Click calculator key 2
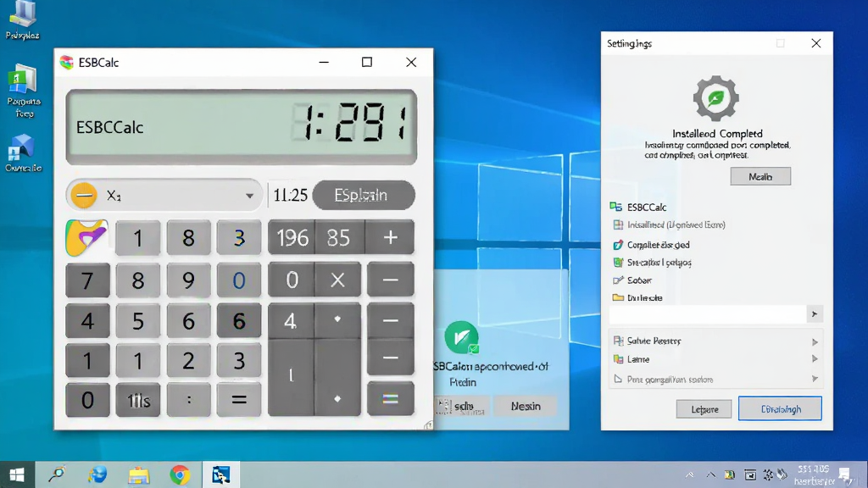Viewport: 868px width, 488px height. pyautogui.click(x=188, y=361)
